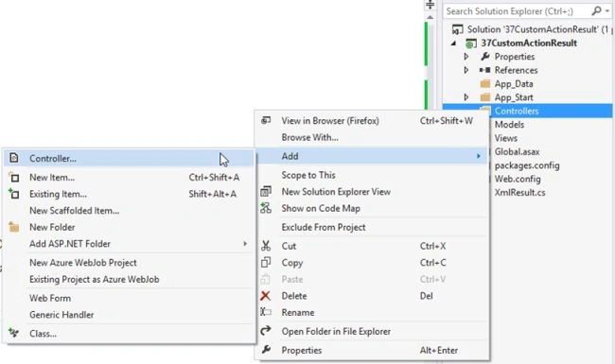Screen dimensions: 615x364
Task: Choose New Item... from the submenu
Action: point(129,178)
